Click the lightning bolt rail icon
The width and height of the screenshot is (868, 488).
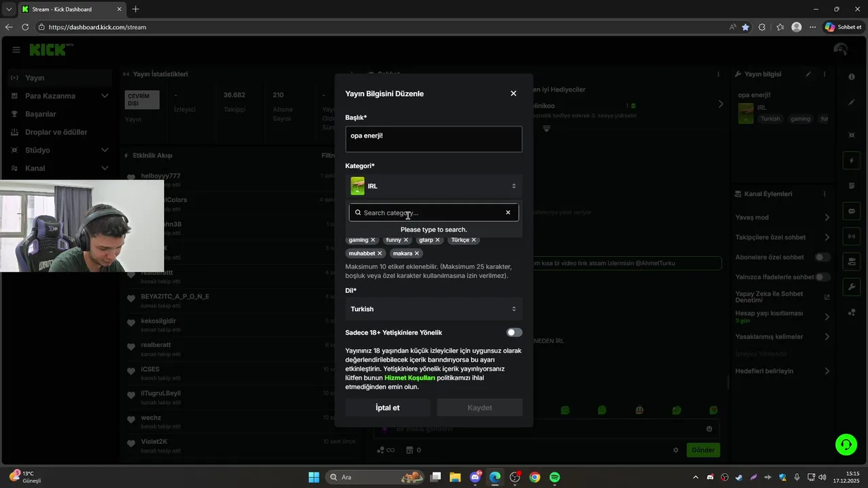852,161
